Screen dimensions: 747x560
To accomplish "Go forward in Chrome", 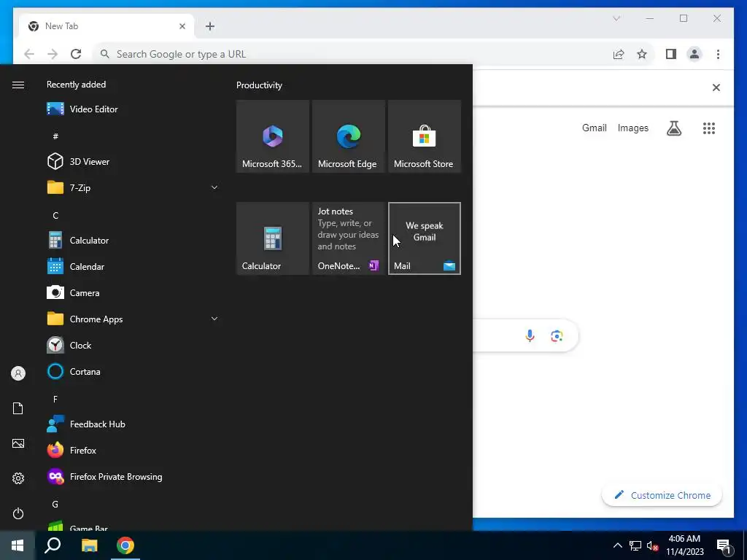I will pyautogui.click(x=53, y=54).
